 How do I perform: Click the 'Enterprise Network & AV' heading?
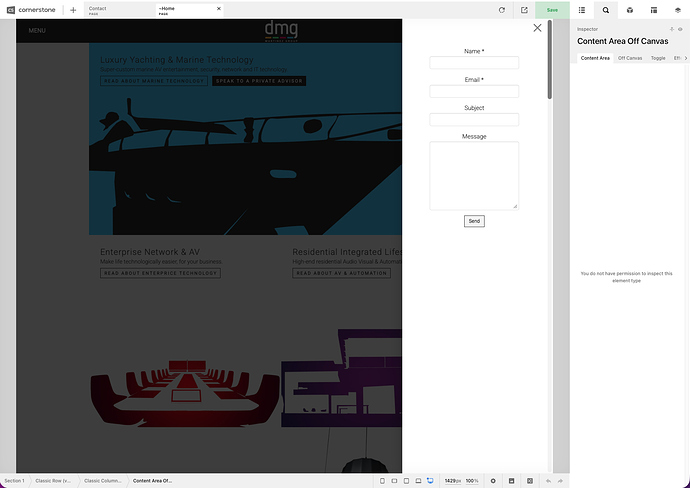(150, 252)
